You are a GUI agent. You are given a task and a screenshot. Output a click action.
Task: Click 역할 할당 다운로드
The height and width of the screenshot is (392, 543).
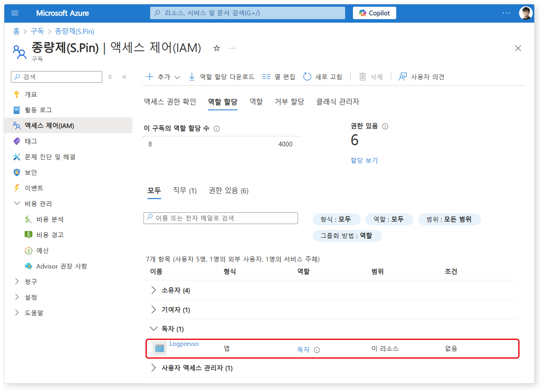[x=221, y=77]
